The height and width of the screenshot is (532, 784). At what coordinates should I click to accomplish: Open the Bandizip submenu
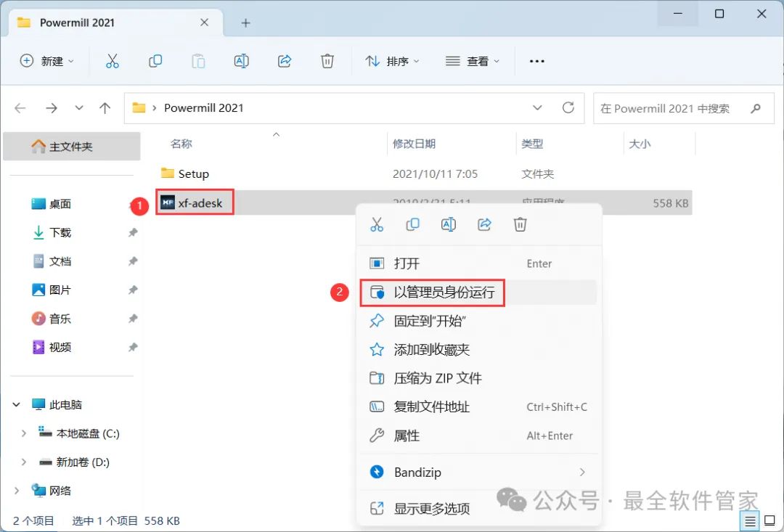click(478, 472)
